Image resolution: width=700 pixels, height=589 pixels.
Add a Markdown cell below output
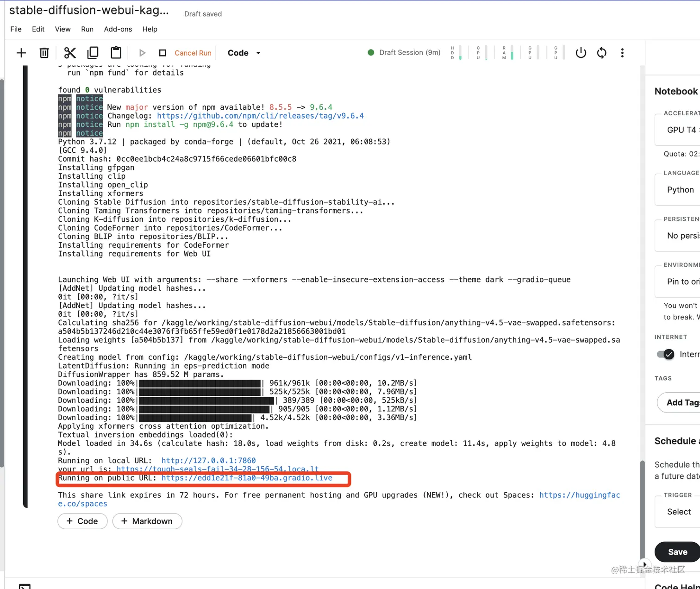[147, 521]
